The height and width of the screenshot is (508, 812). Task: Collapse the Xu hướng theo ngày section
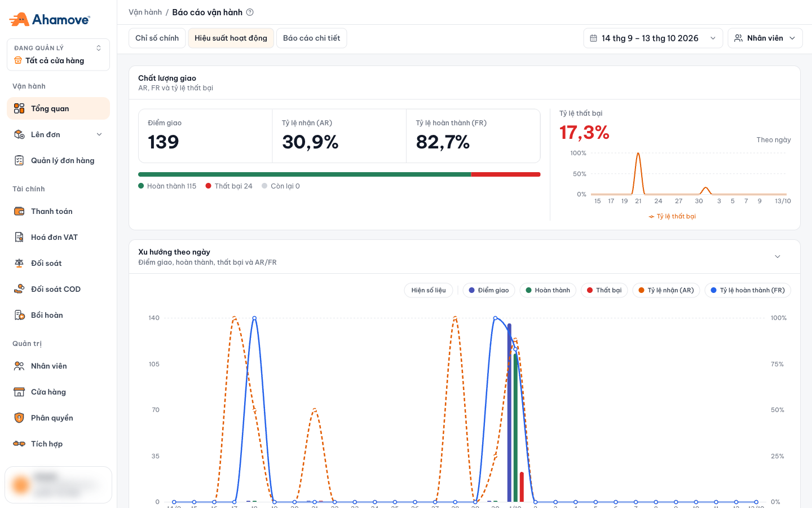pos(778,256)
